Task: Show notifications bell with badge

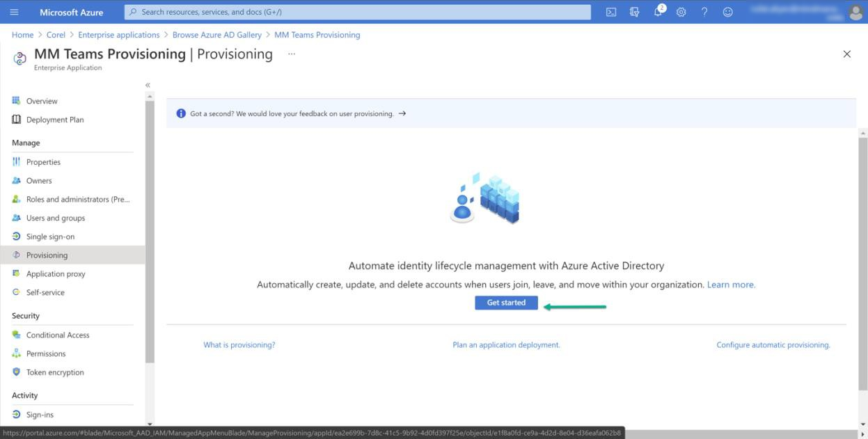Action: [658, 11]
